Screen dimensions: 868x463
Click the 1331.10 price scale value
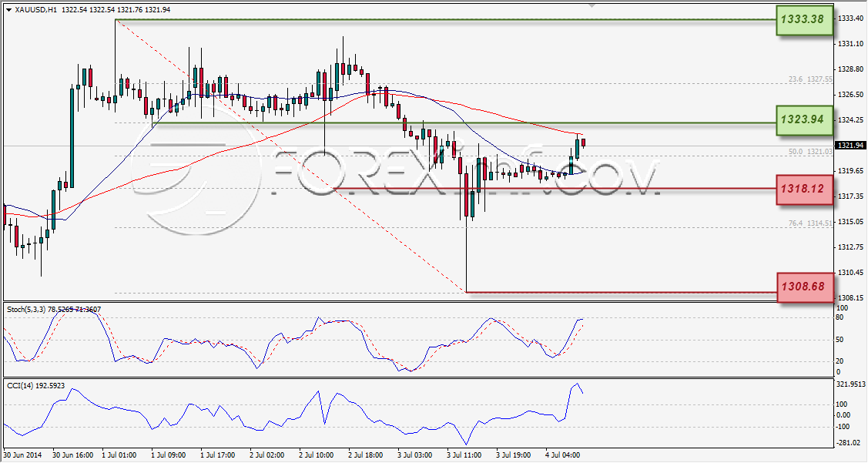click(x=850, y=44)
